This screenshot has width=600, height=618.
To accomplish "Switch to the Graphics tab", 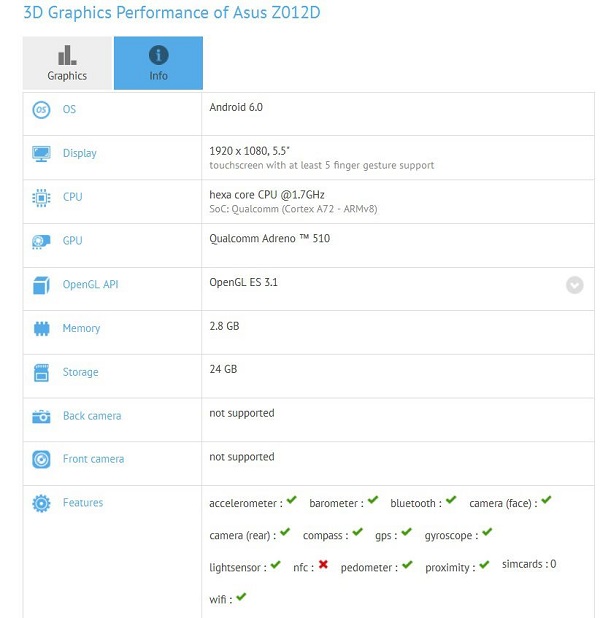I will point(67,63).
